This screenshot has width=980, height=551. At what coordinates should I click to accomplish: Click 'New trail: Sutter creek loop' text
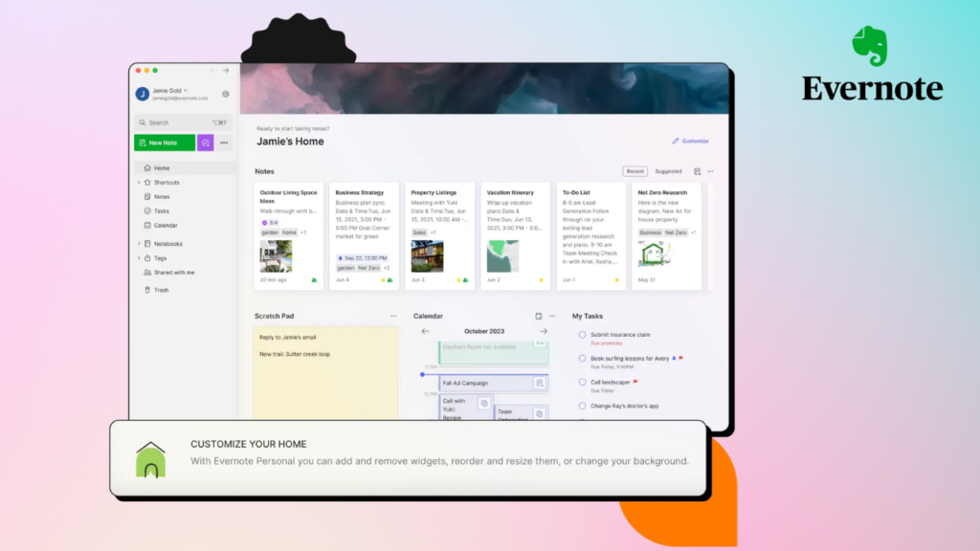pos(295,354)
